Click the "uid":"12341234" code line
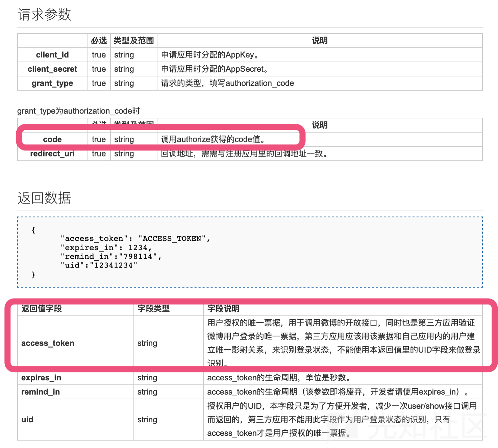Image resolution: width=498 pixels, height=448 pixels. click(99, 265)
